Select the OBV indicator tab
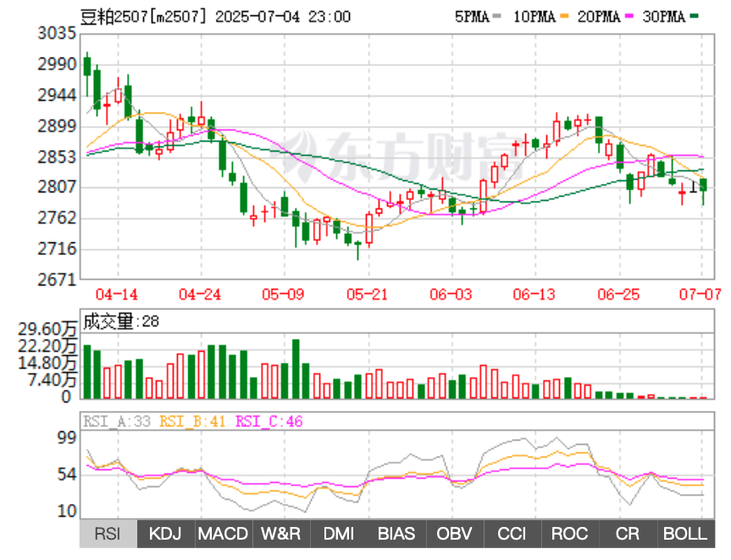The height and width of the screenshot is (560, 731). coord(455,534)
